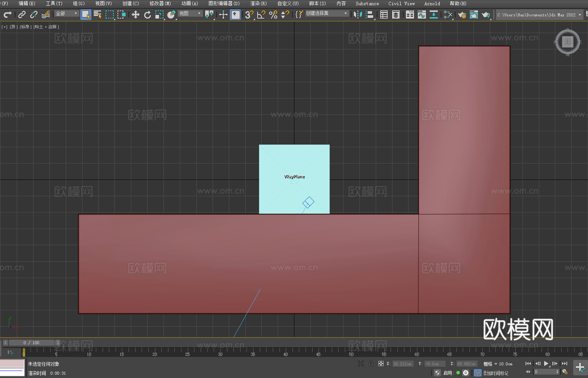Toggle the Layer Explorer icon
This screenshot has width=588, height=378.
coord(396,14)
